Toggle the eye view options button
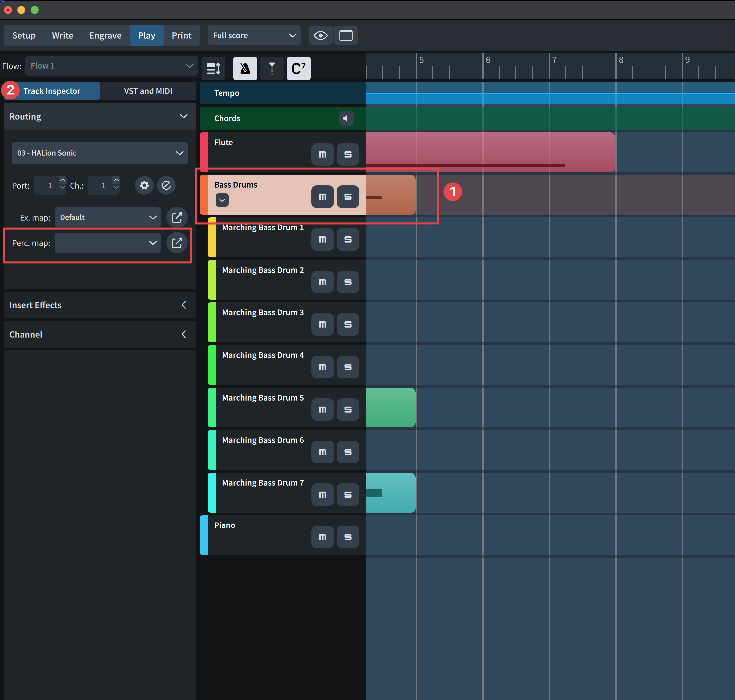The image size is (735, 700). [x=320, y=36]
